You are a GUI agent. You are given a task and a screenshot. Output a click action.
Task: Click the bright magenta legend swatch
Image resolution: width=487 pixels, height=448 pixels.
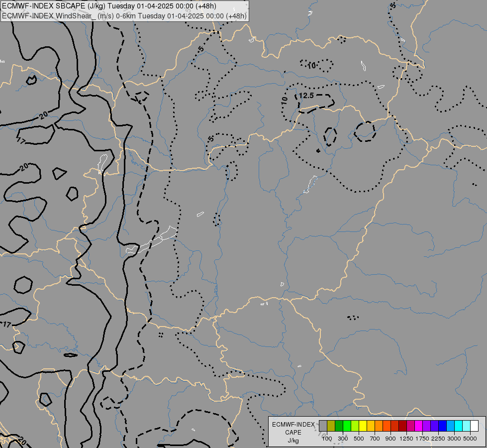tap(419, 426)
